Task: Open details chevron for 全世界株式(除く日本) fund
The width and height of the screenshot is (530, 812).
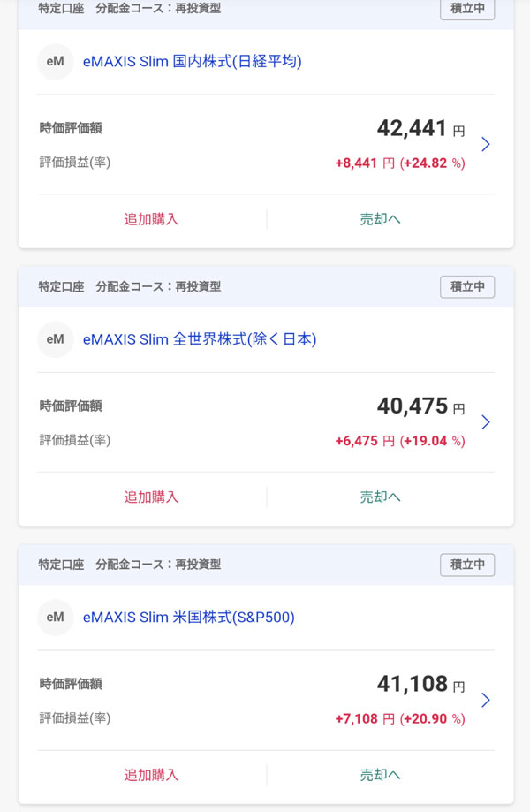Action: [x=485, y=422]
